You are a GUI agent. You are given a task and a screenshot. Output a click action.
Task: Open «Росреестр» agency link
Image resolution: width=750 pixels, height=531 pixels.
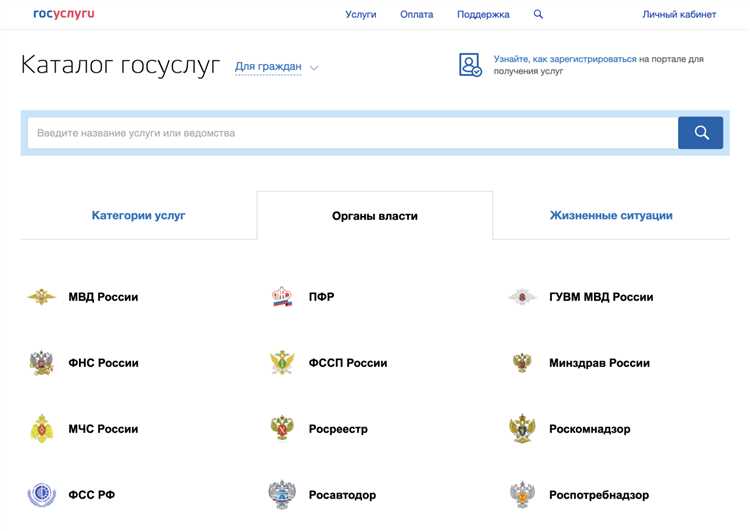point(338,429)
